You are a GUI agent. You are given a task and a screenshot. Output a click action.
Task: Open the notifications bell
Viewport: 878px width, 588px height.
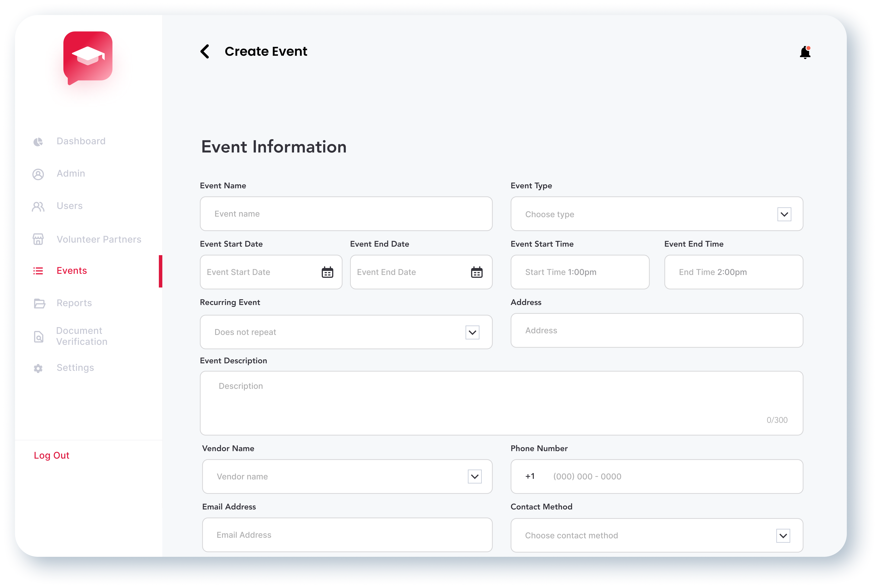pos(805,53)
